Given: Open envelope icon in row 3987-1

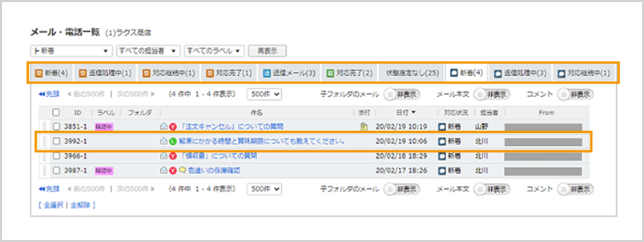Looking at the screenshot, I should (163, 170).
